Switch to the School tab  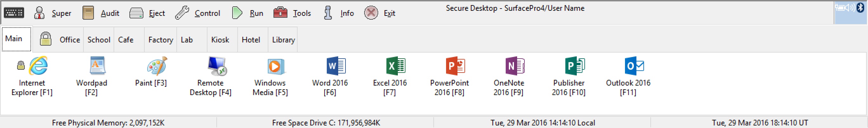(99, 40)
